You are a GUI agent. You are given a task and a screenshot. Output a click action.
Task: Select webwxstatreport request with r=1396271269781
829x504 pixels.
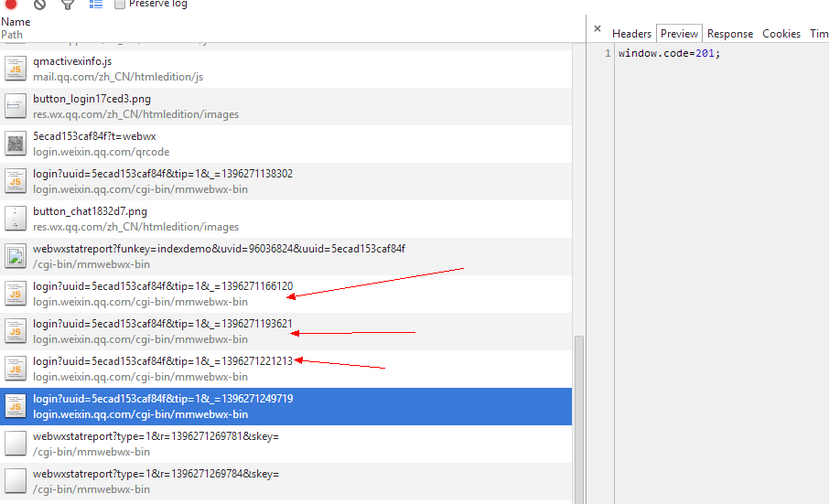coord(285,444)
